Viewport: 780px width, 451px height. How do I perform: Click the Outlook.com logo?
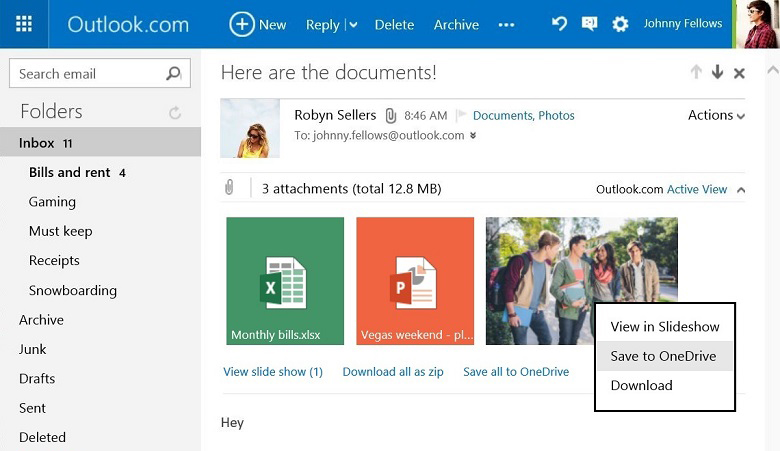128,24
